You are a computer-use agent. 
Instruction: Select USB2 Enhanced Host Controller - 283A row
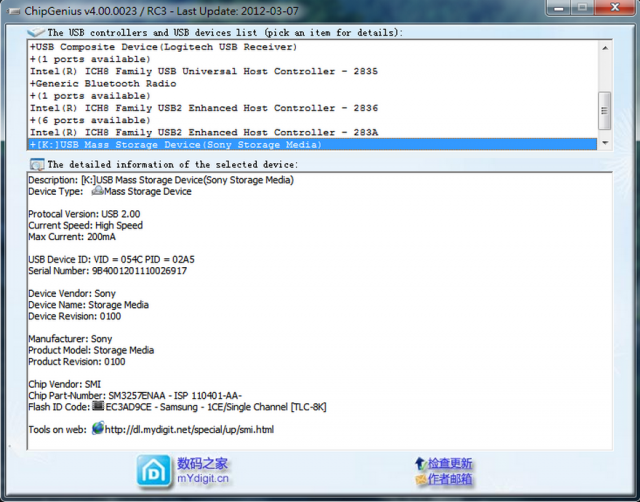coord(312,133)
